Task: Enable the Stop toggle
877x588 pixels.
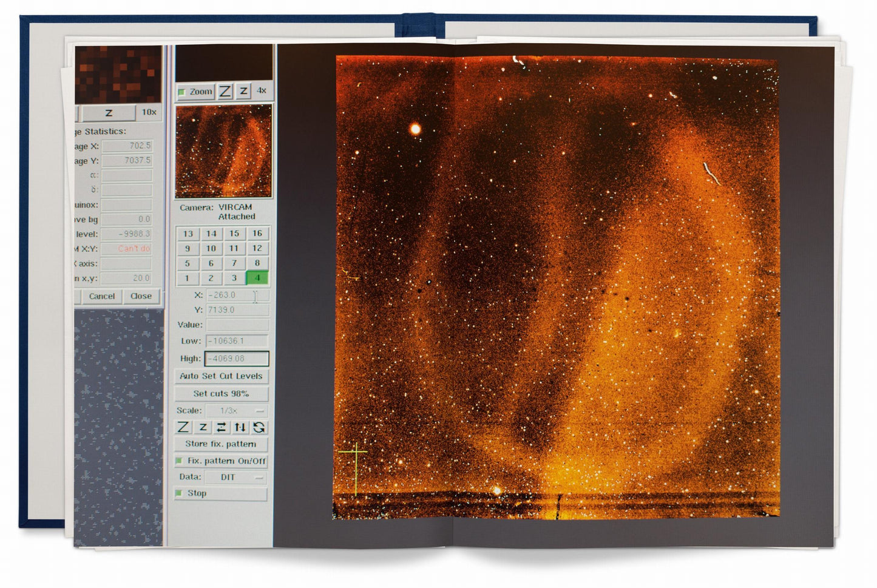Action: 179,493
